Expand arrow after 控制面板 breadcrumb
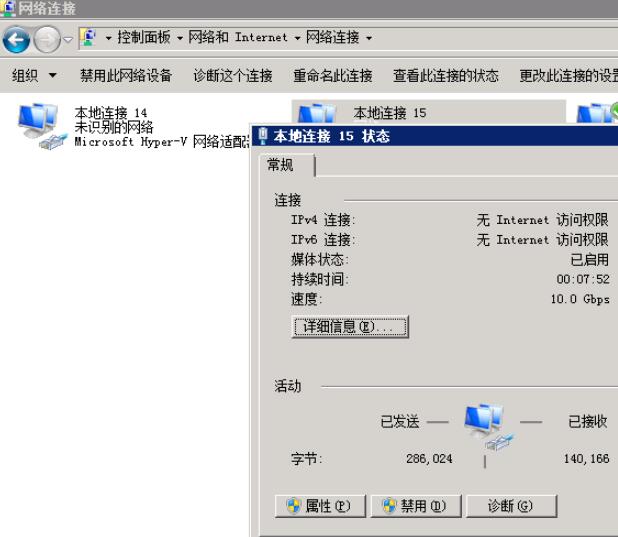This screenshot has width=618, height=537. coord(180,38)
